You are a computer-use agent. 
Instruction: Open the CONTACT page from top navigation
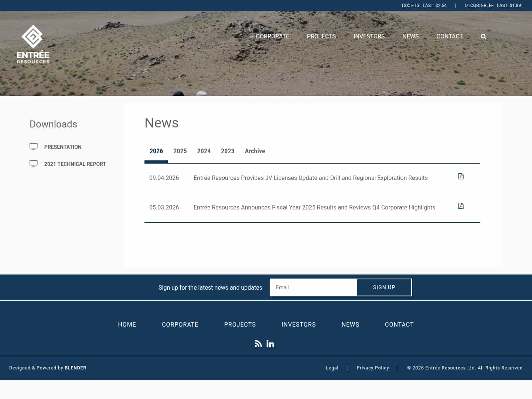tap(450, 36)
